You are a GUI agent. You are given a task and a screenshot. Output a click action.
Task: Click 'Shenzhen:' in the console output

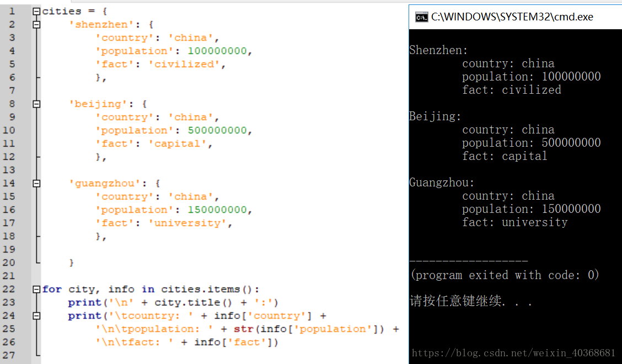438,50
